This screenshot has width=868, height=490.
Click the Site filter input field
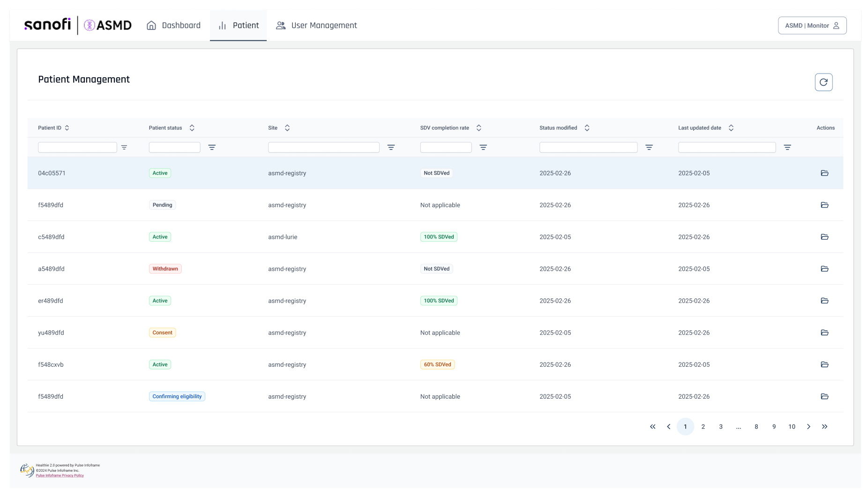(x=324, y=147)
